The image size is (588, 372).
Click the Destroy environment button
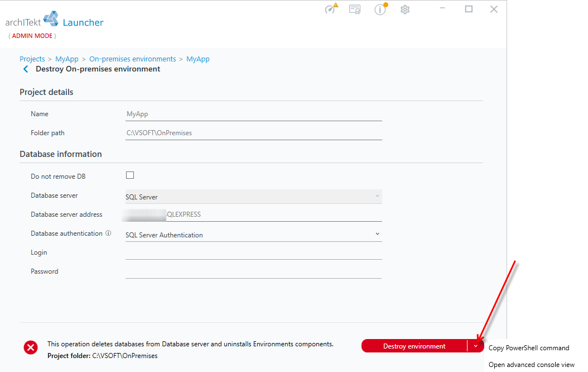415,346
